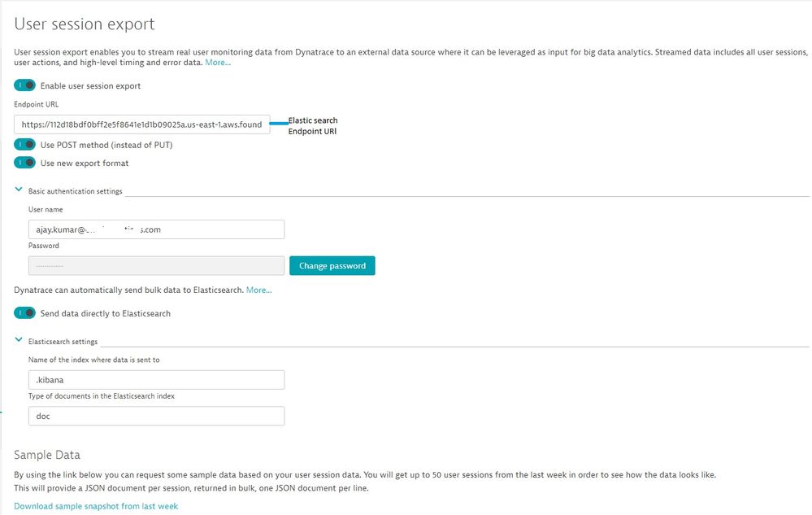This screenshot has height=515, width=812.
Task: Click the Endpoint URL input field
Action: tap(141, 124)
